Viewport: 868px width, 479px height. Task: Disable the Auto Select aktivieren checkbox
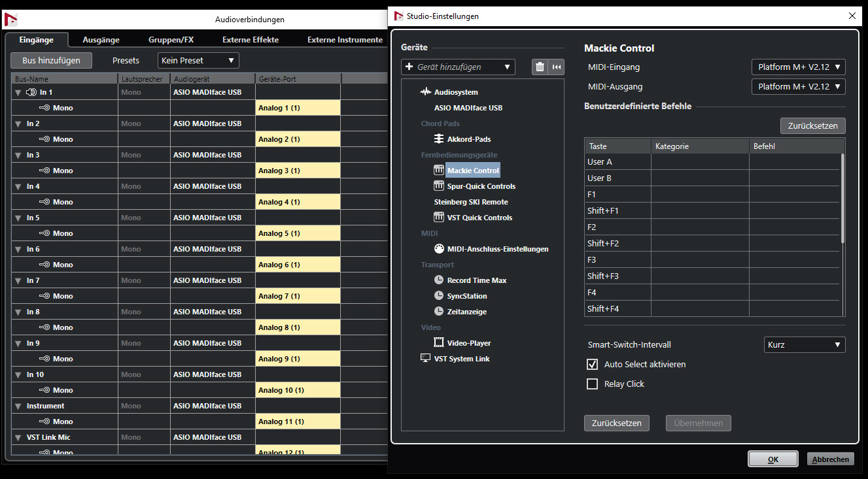click(x=593, y=365)
